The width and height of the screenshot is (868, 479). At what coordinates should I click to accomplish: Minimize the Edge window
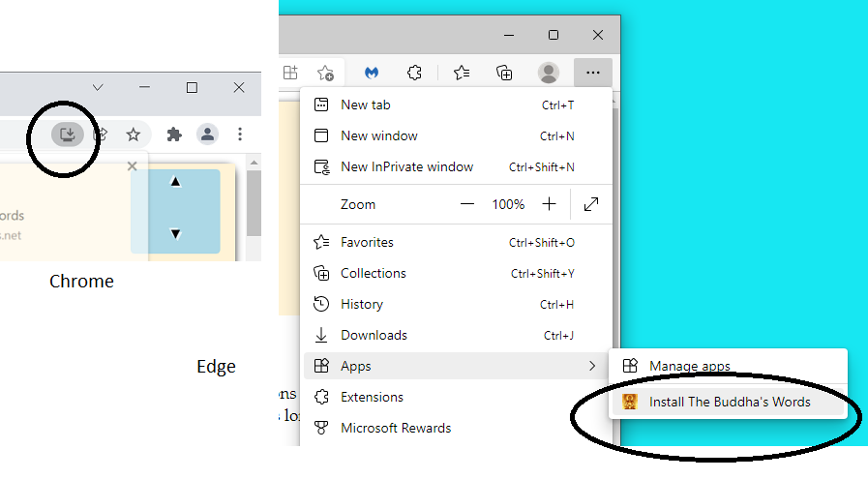(509, 35)
